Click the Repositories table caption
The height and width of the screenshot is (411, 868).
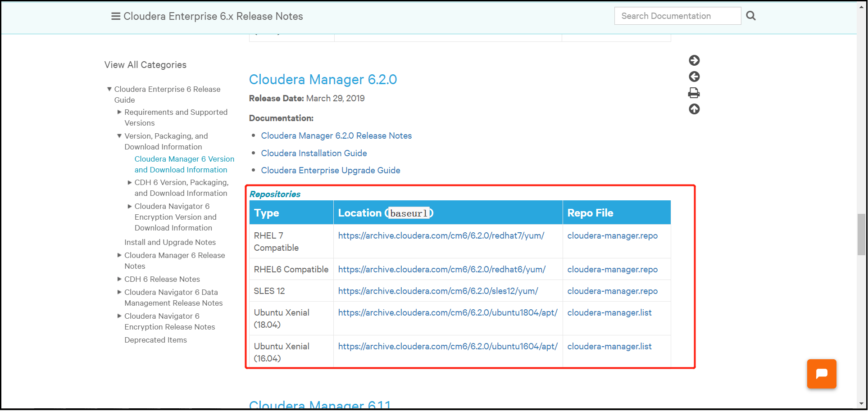[x=275, y=194]
